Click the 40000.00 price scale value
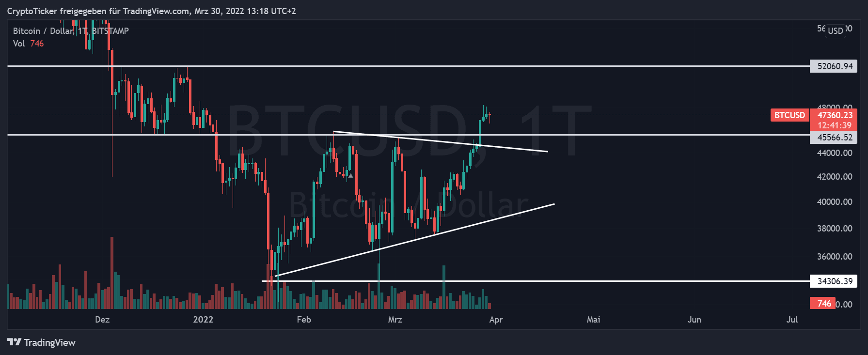The image size is (868, 355). (835, 202)
